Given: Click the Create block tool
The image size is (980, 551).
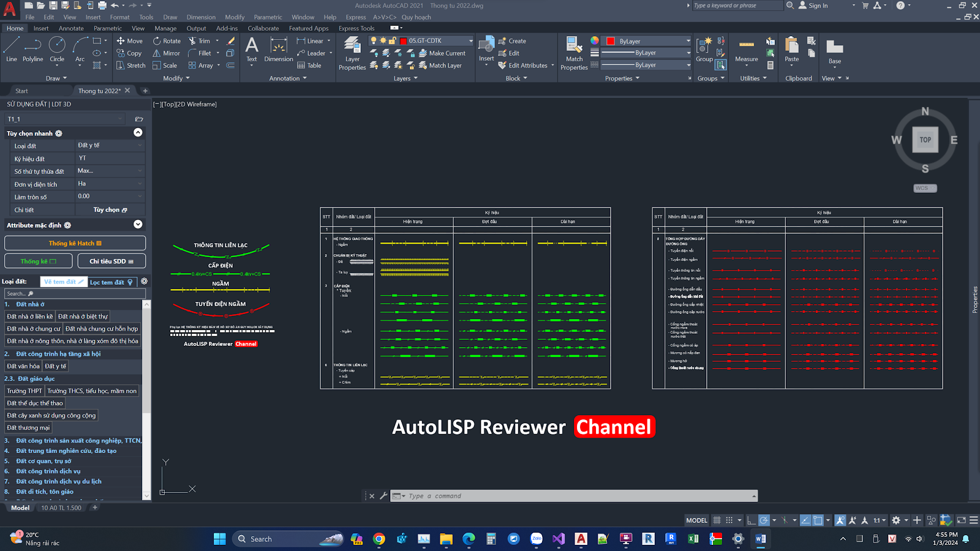Looking at the screenshot, I should pos(512,41).
